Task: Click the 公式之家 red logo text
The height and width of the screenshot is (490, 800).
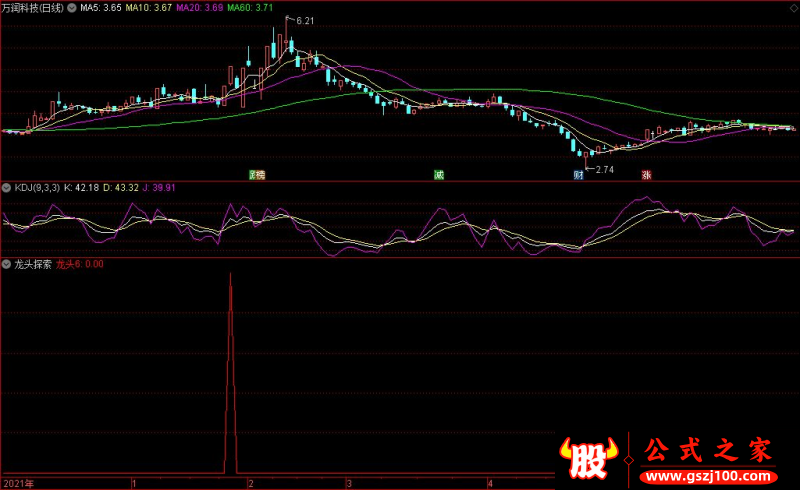Action: coord(708,450)
